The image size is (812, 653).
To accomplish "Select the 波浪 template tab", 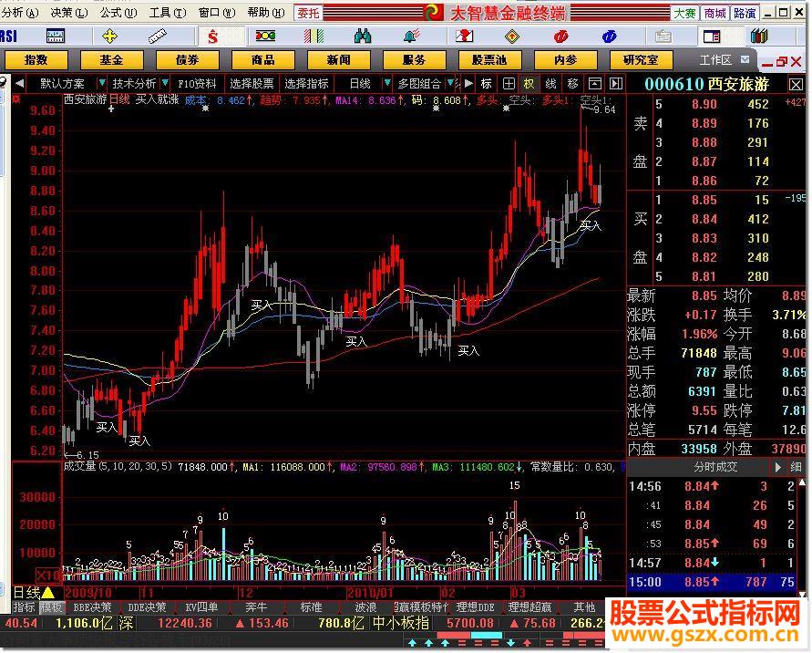I will 365,606.
